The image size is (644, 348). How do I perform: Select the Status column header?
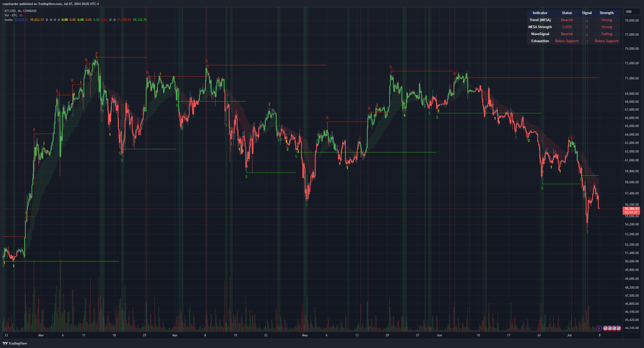pyautogui.click(x=567, y=13)
